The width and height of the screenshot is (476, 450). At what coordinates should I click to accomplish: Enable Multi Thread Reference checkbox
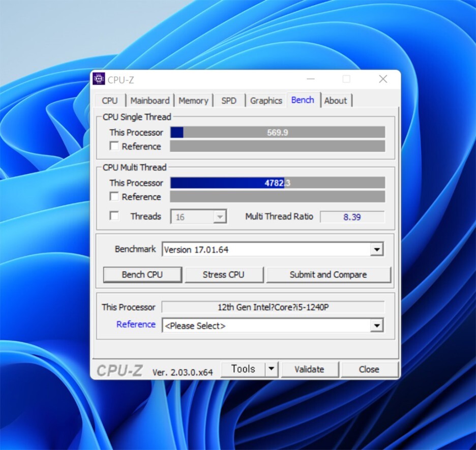pos(114,197)
